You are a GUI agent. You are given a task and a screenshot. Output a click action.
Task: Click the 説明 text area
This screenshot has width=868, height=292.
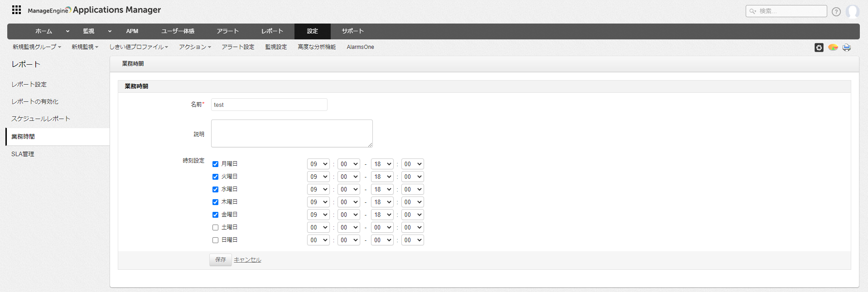tap(292, 134)
